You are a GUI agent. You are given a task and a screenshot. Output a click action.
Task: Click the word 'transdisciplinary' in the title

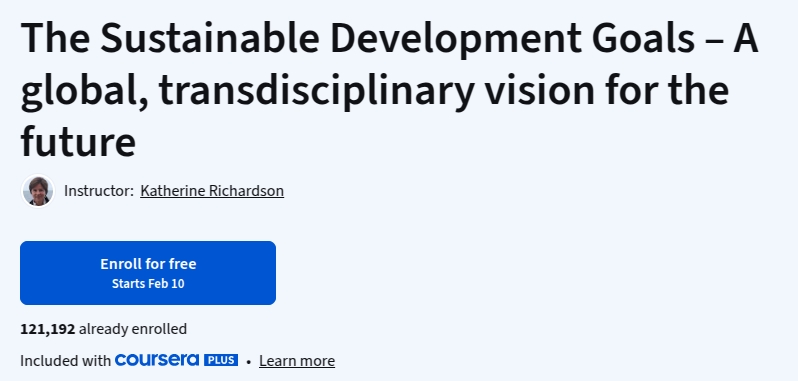click(x=316, y=91)
